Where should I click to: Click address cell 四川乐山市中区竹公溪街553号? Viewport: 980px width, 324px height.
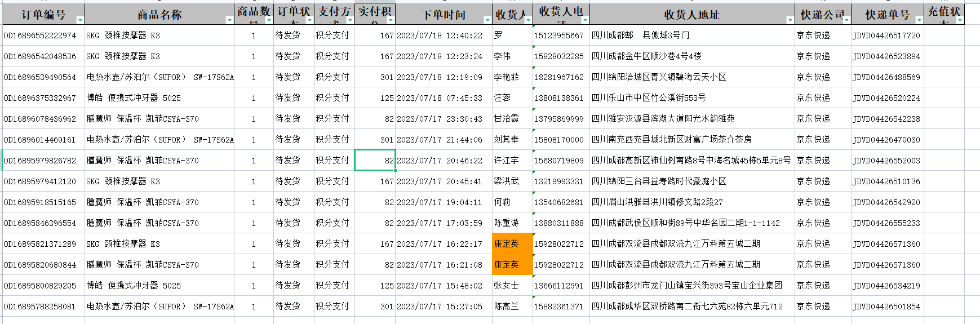click(x=692, y=97)
